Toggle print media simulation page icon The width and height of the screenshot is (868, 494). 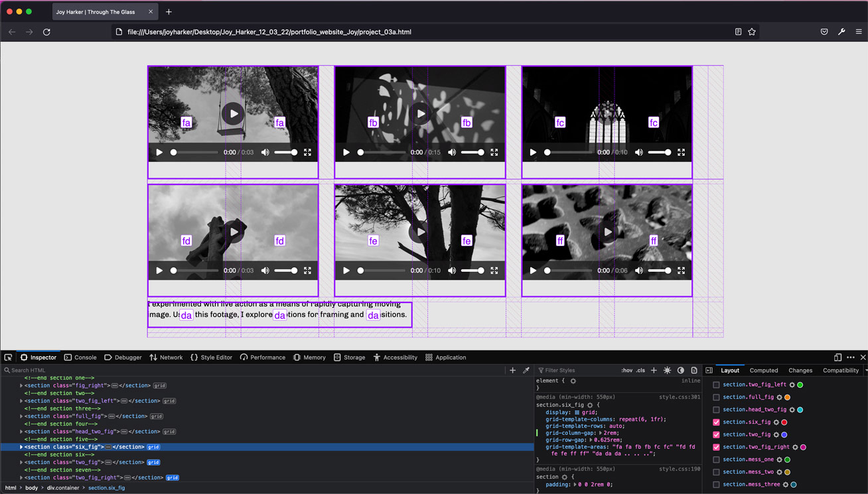(x=693, y=370)
